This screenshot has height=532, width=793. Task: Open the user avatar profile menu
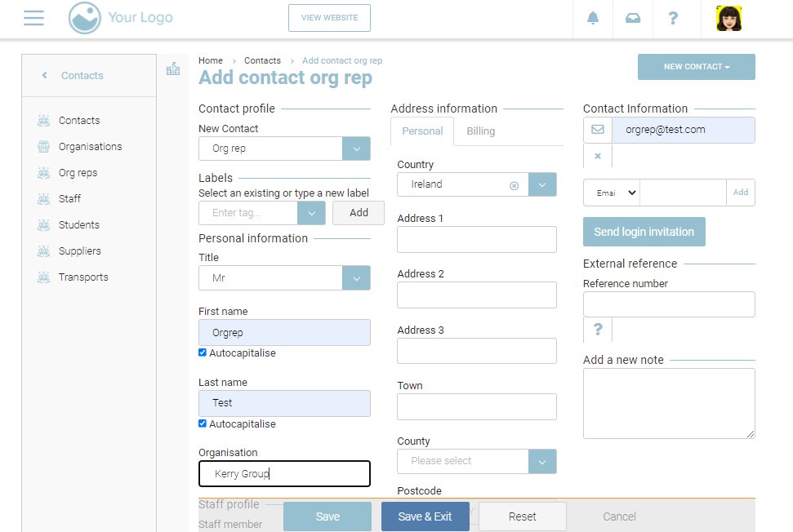(728, 18)
